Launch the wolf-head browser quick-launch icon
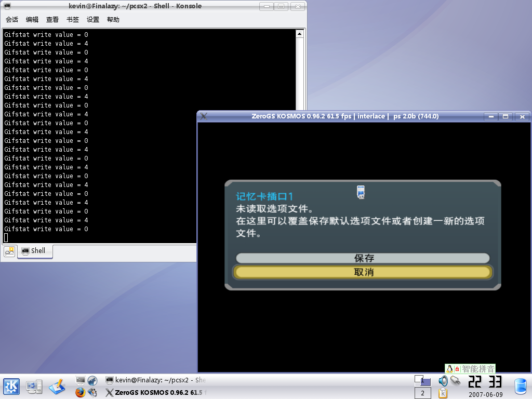The width and height of the screenshot is (532, 399). [x=92, y=380]
